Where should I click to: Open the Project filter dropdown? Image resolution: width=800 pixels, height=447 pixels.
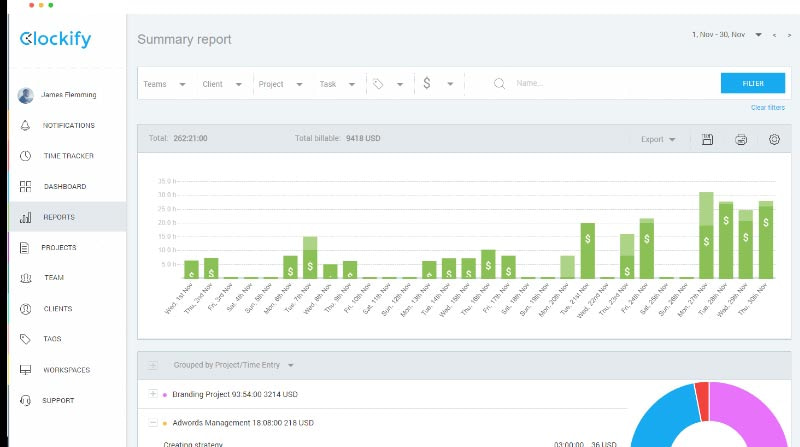tap(280, 84)
